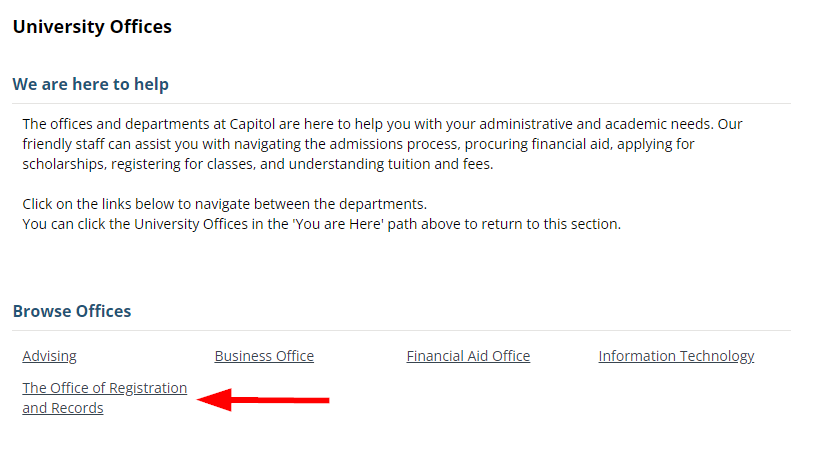Click the University Offices page heading
Image resolution: width=831 pixels, height=476 pixels.
click(92, 27)
